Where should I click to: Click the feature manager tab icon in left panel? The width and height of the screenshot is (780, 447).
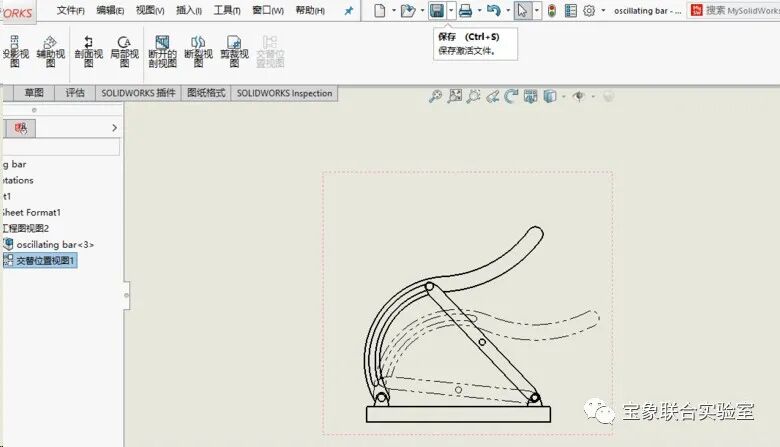pyautogui.click(x=20, y=128)
